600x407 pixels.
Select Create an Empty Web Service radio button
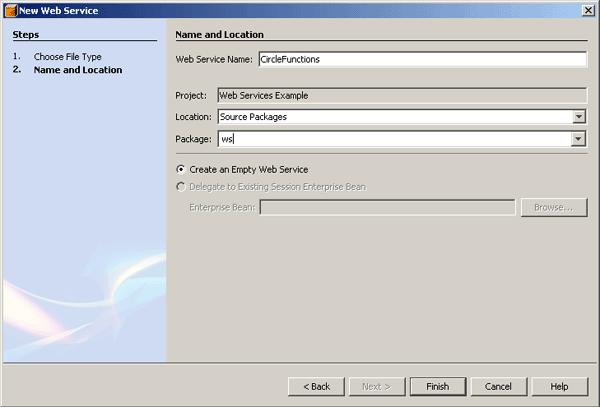pyautogui.click(x=181, y=169)
